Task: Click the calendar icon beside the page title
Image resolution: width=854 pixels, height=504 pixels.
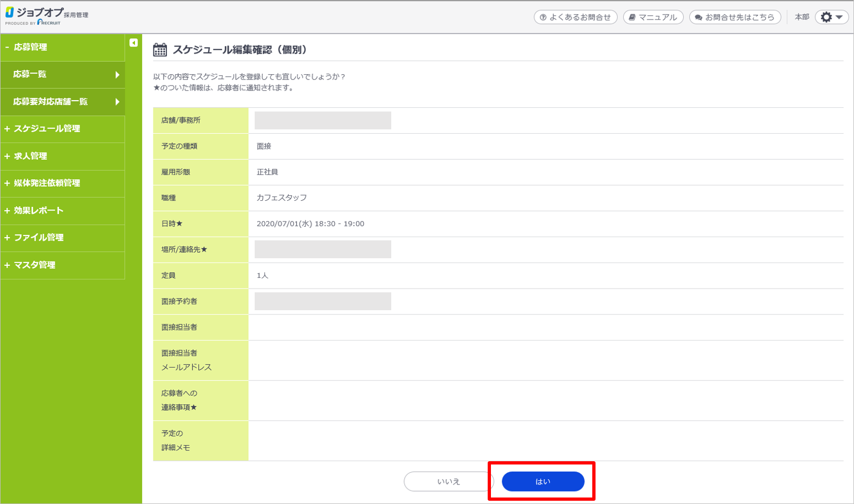Action: click(160, 50)
